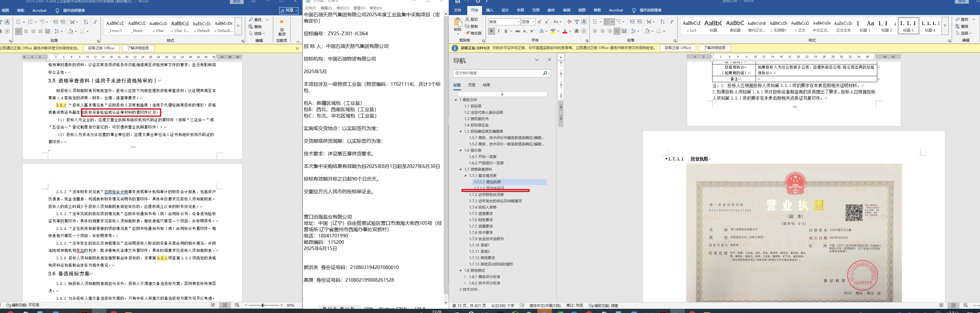Click increase indent in right Word window
Image resolution: width=980 pixels, height=313 pixels.
pos(640,22)
